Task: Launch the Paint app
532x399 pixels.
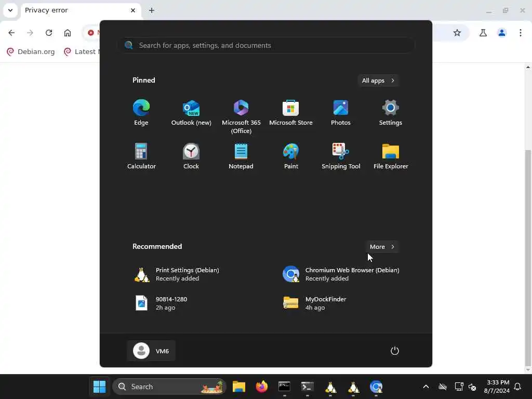Action: (291, 156)
